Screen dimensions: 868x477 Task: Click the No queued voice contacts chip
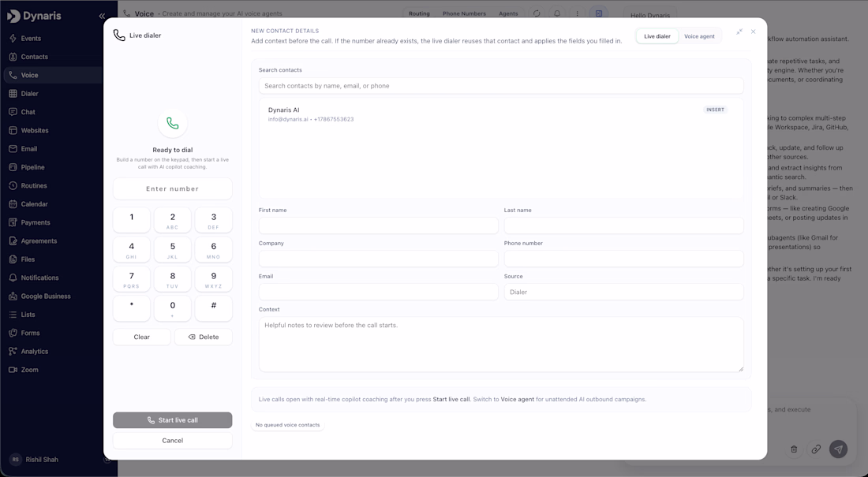coord(288,425)
